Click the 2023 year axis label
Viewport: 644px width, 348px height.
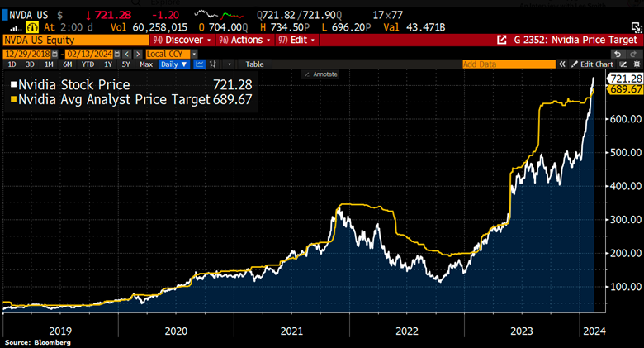(x=522, y=331)
